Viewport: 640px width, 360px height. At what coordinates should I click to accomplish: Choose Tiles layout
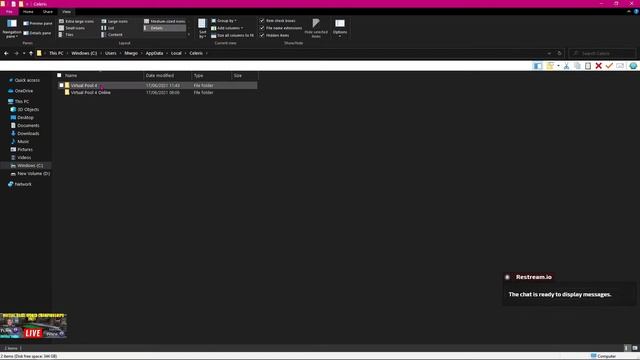coord(67,35)
